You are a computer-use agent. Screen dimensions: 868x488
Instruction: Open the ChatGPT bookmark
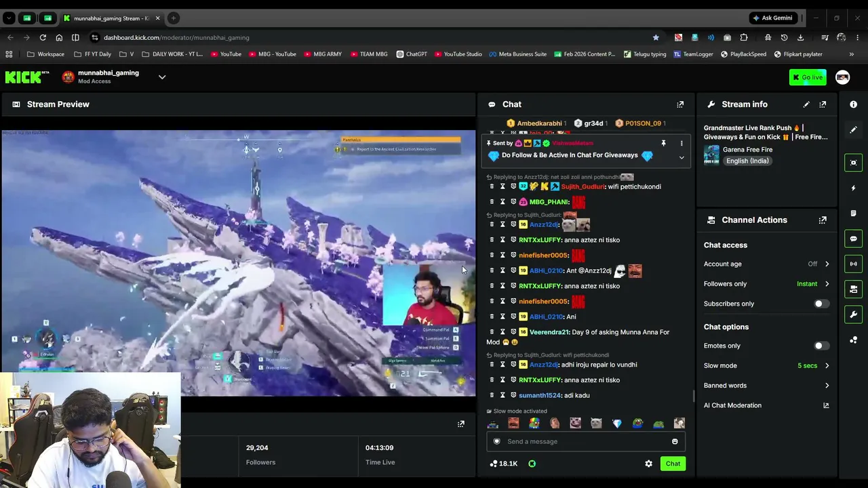coord(412,54)
